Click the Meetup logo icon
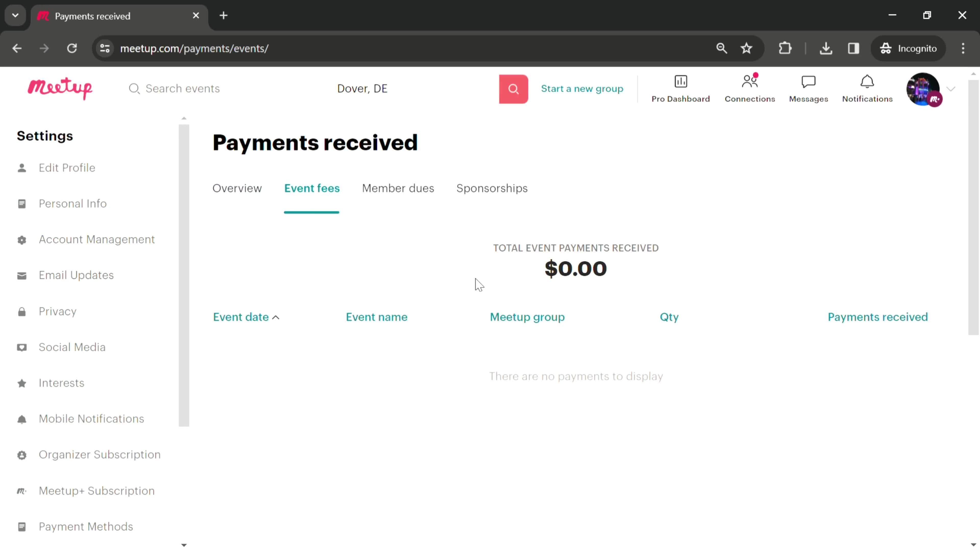This screenshot has width=980, height=551. (x=60, y=88)
